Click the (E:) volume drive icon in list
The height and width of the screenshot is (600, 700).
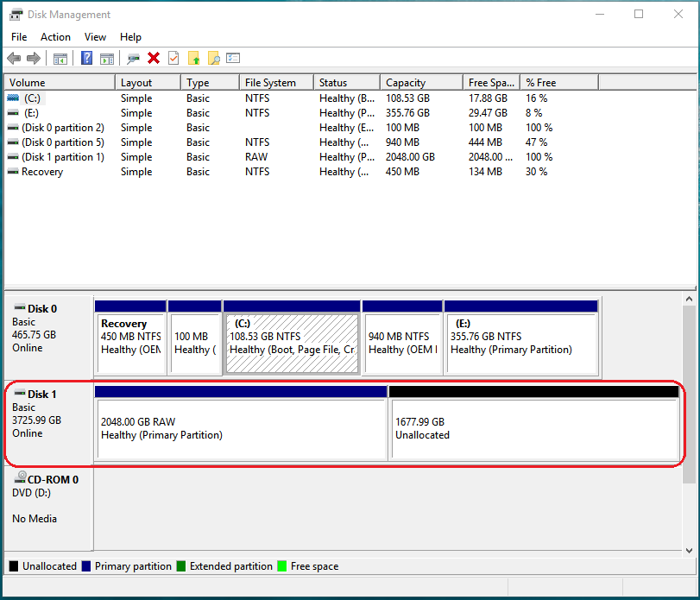(x=14, y=112)
